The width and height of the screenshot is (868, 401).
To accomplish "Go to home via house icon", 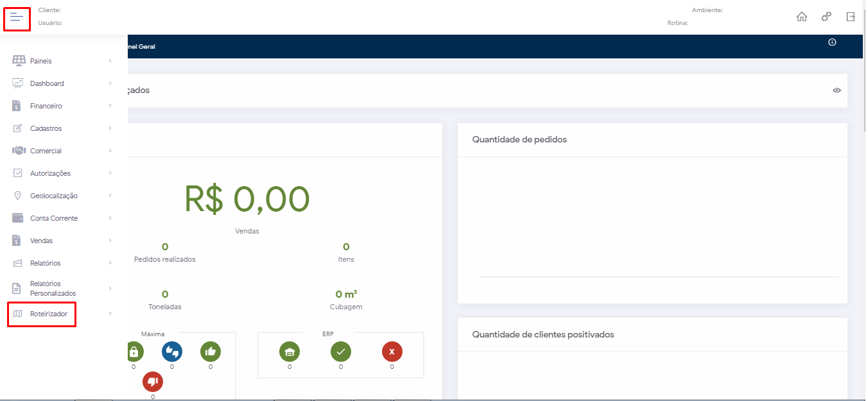I will click(x=801, y=17).
